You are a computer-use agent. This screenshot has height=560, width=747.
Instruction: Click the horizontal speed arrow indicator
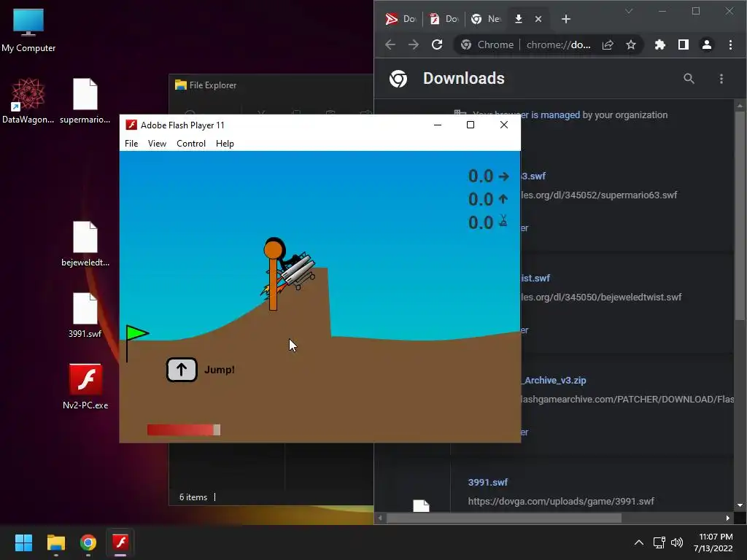click(x=503, y=176)
